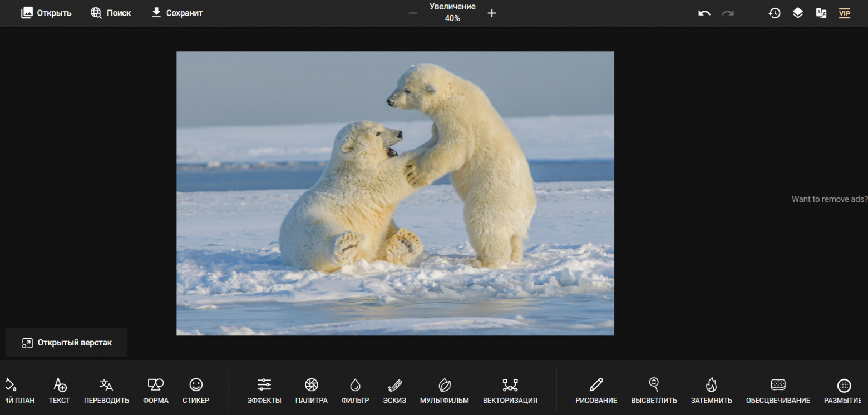
Task: Open Открытый верстак workbench
Action: [x=66, y=342]
